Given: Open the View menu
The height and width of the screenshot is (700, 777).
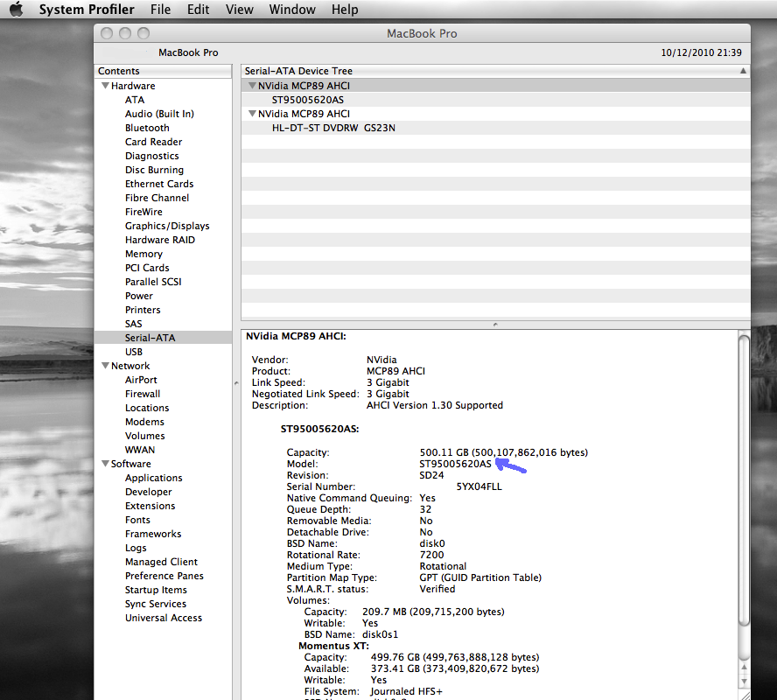Looking at the screenshot, I should 240,10.
